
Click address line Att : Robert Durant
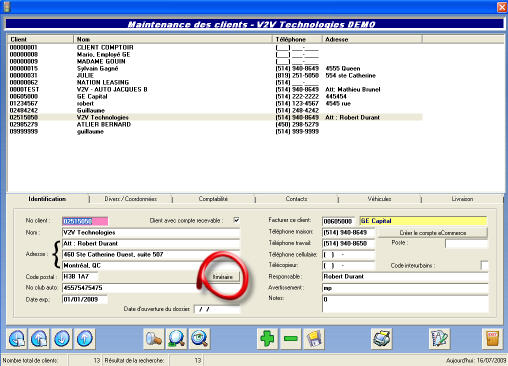click(x=151, y=243)
